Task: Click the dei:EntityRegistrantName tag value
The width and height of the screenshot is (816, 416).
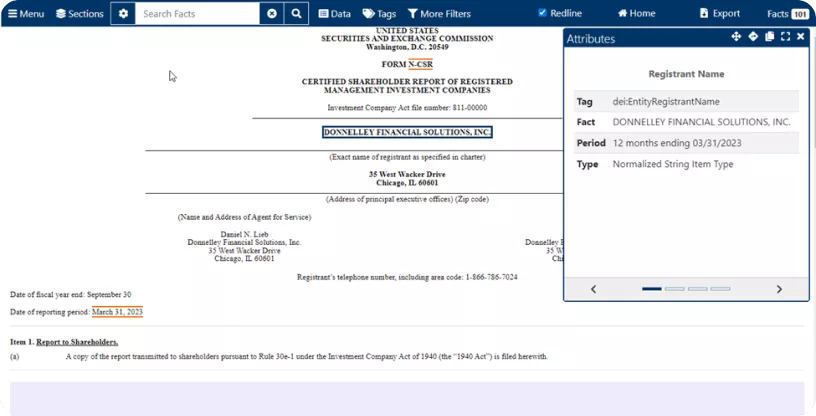Action: point(666,102)
